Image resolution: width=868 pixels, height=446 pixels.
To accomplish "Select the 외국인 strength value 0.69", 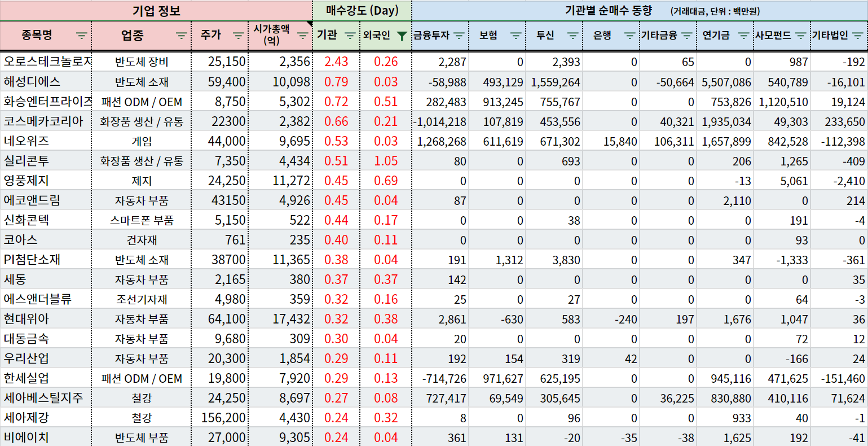I will (386, 180).
